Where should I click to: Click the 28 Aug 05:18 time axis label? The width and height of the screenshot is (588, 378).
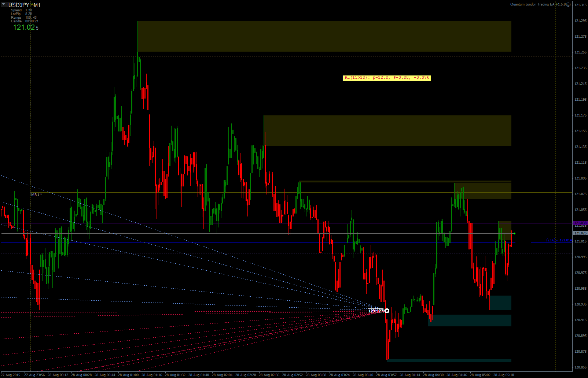coord(504,375)
